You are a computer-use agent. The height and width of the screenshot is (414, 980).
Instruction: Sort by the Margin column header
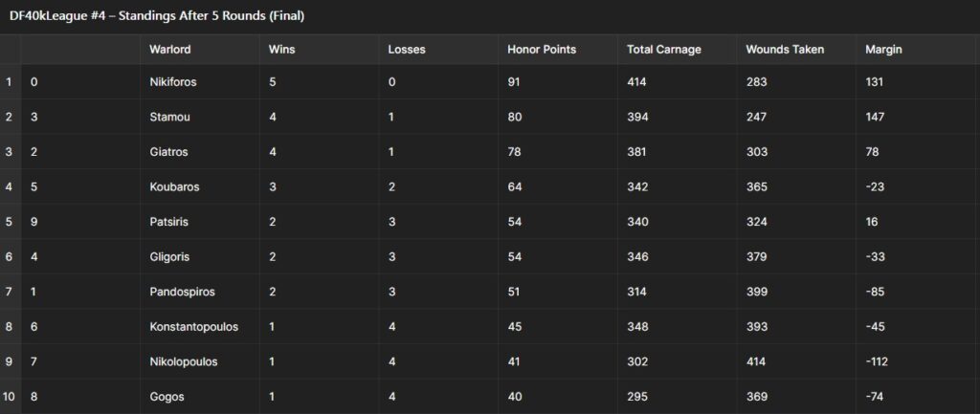[x=883, y=50]
